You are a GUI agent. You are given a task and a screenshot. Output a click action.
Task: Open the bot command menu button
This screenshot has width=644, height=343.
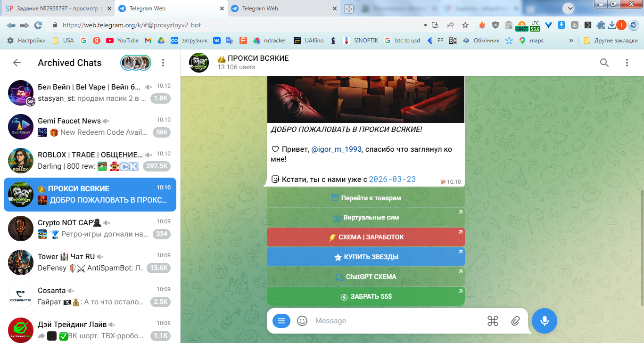pos(281,321)
